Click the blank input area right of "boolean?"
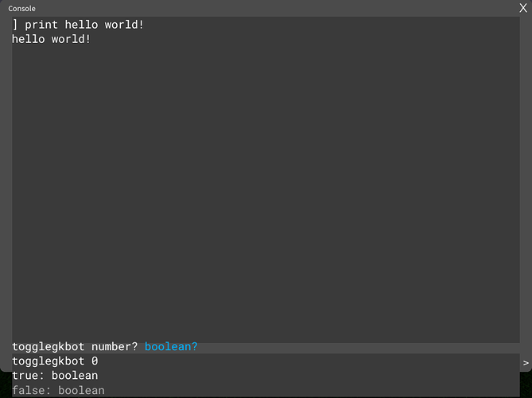The image size is (532, 398). (x=358, y=347)
